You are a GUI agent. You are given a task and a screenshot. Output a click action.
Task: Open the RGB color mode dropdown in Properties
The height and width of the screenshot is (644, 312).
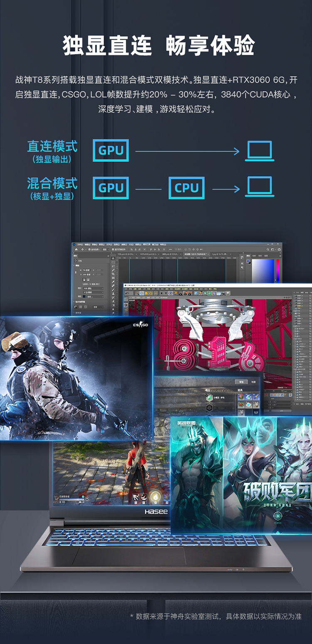click(x=94, y=288)
